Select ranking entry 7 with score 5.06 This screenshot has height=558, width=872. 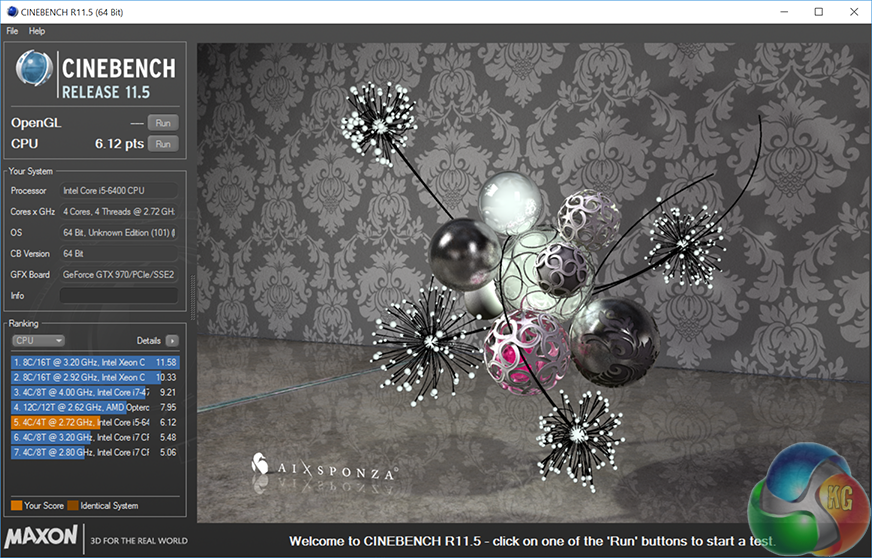pos(94,453)
